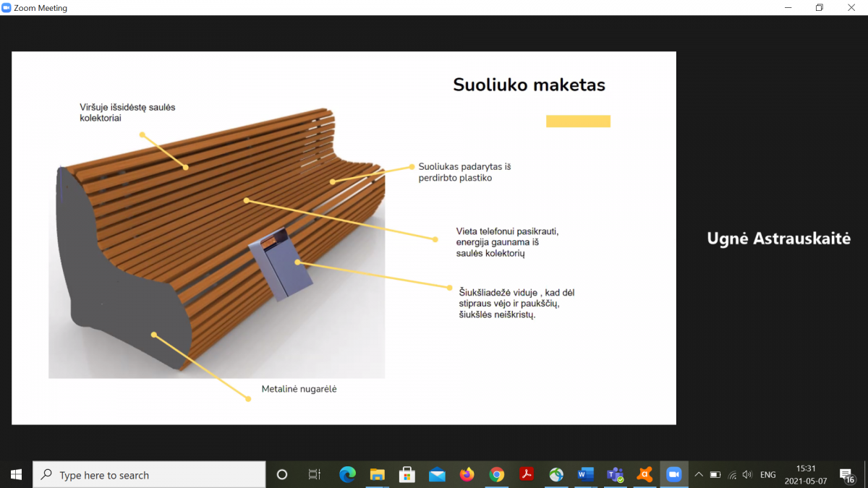Click the Metalinė nugarėlė label
868x488 pixels.
click(299, 389)
